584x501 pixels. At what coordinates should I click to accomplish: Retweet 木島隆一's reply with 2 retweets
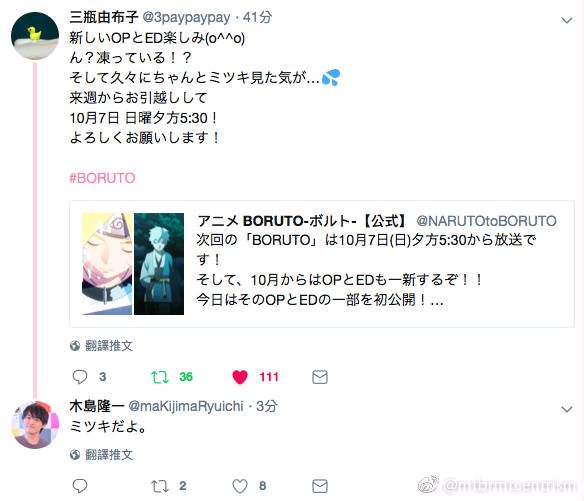(x=160, y=486)
